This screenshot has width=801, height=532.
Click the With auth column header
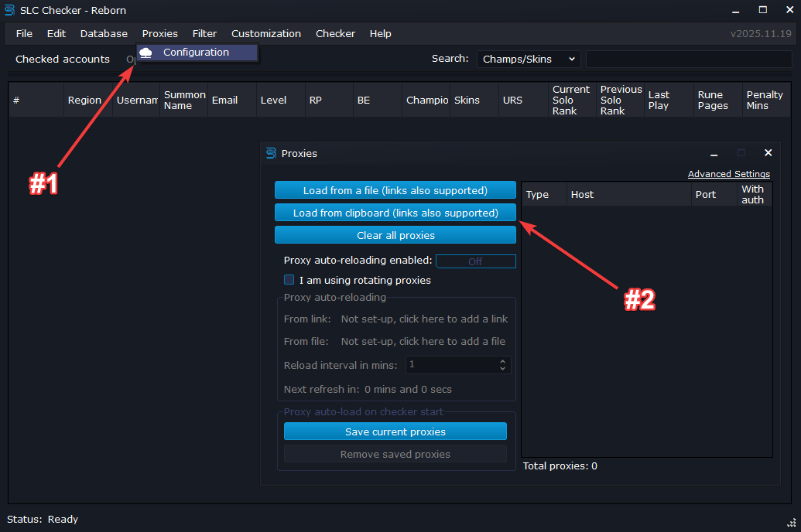point(755,195)
